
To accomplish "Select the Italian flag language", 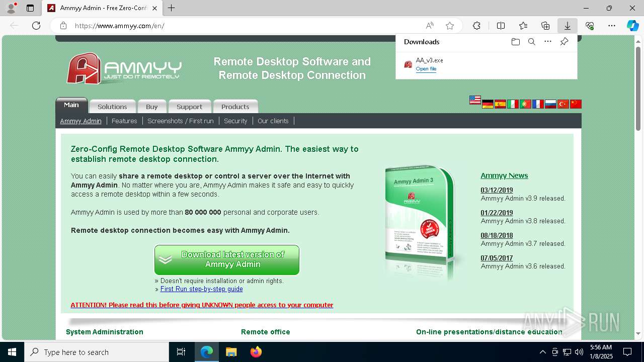I will (513, 104).
